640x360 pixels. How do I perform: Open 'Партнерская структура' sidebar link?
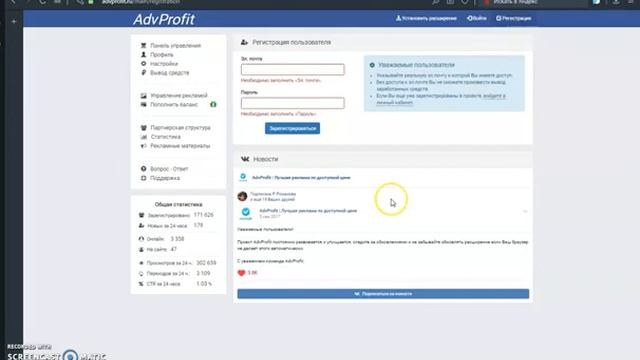click(x=180, y=128)
